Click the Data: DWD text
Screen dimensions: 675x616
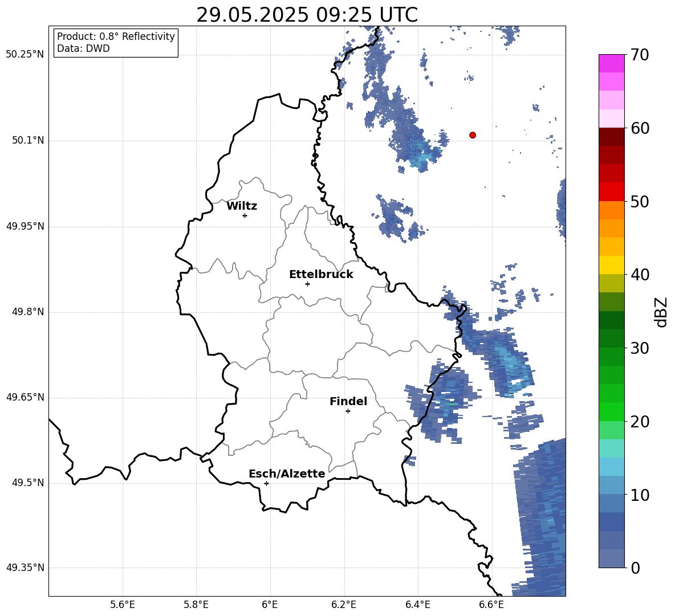tap(83, 48)
